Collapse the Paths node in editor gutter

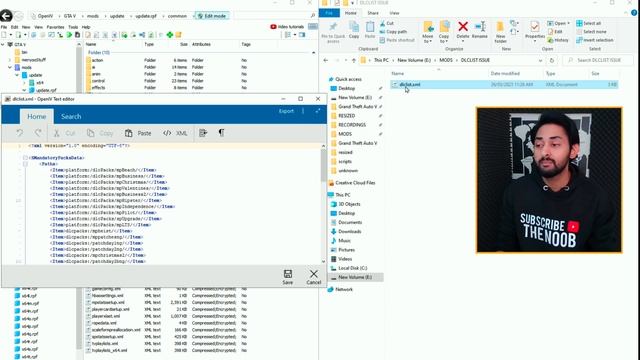coord(25,164)
